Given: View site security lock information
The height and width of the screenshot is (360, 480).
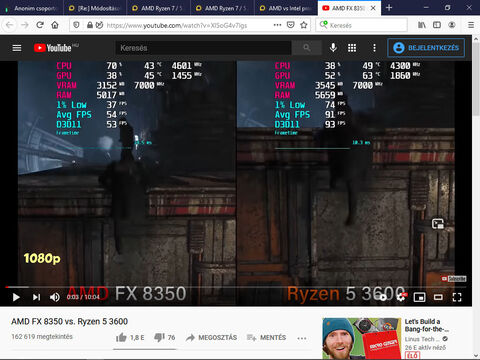Looking at the screenshot, I should point(89,25).
